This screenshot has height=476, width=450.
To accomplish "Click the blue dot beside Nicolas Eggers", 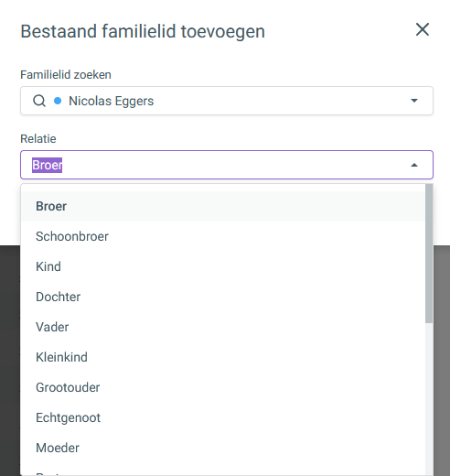I will pyautogui.click(x=58, y=101).
